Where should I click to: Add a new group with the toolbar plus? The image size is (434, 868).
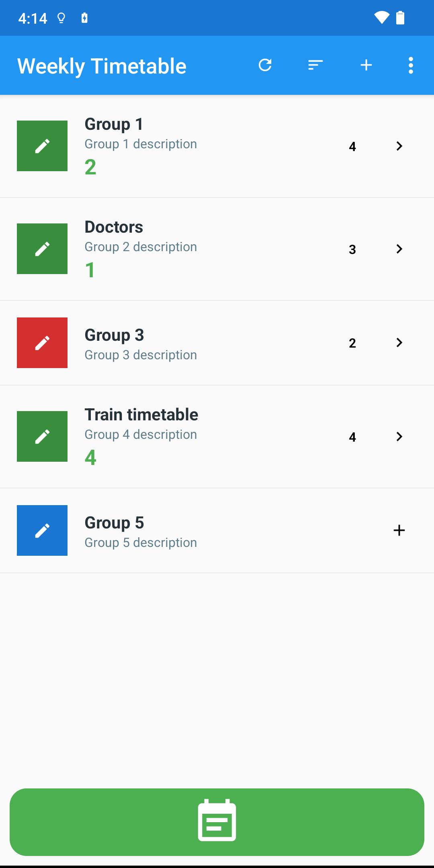(366, 65)
